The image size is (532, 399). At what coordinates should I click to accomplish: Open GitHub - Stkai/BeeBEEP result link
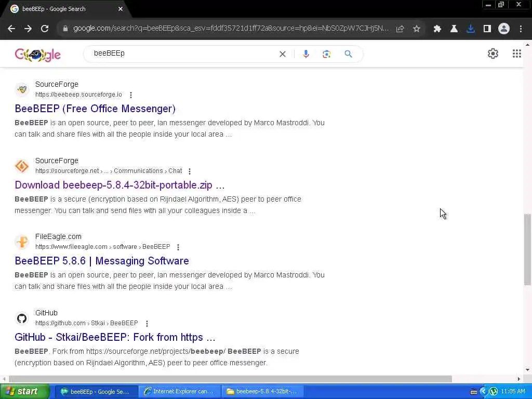tap(115, 337)
